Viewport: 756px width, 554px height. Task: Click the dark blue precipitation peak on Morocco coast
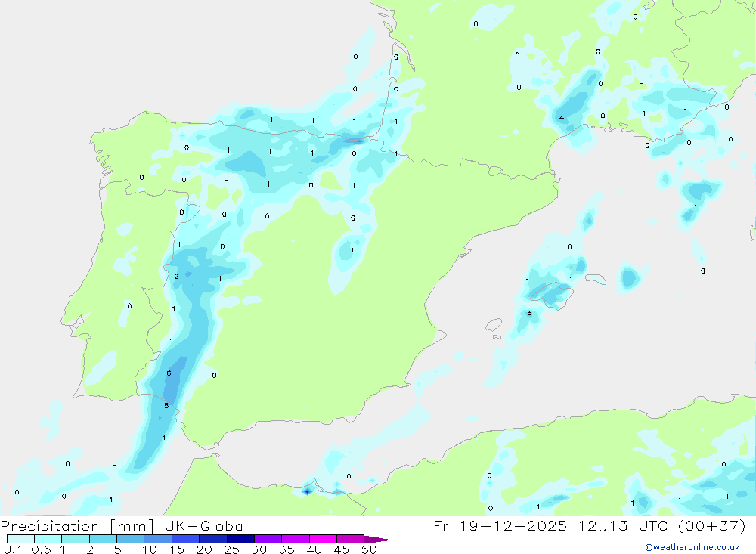(308, 491)
